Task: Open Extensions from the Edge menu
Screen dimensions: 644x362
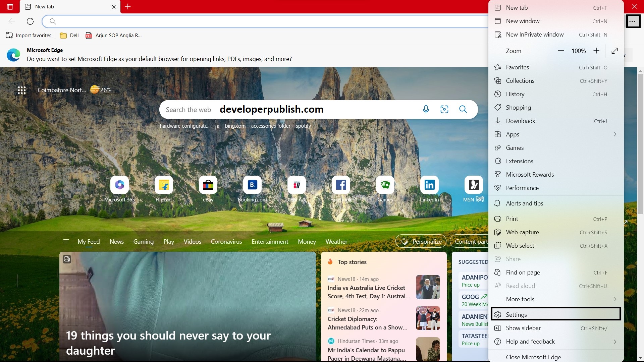Action: click(x=519, y=161)
